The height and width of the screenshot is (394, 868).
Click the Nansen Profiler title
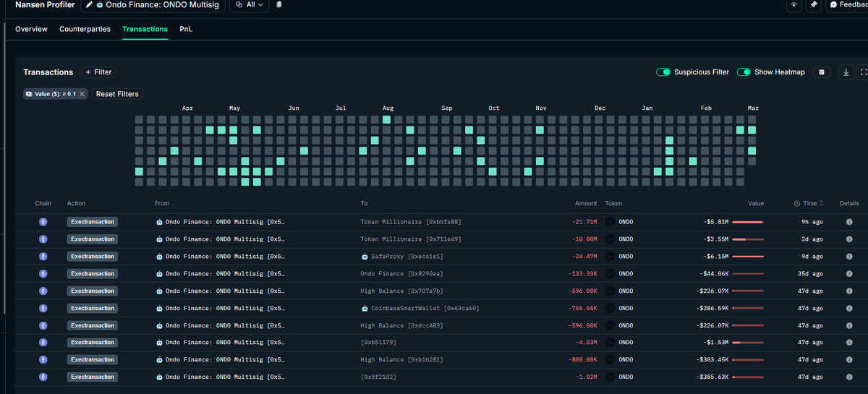pyautogui.click(x=45, y=4)
